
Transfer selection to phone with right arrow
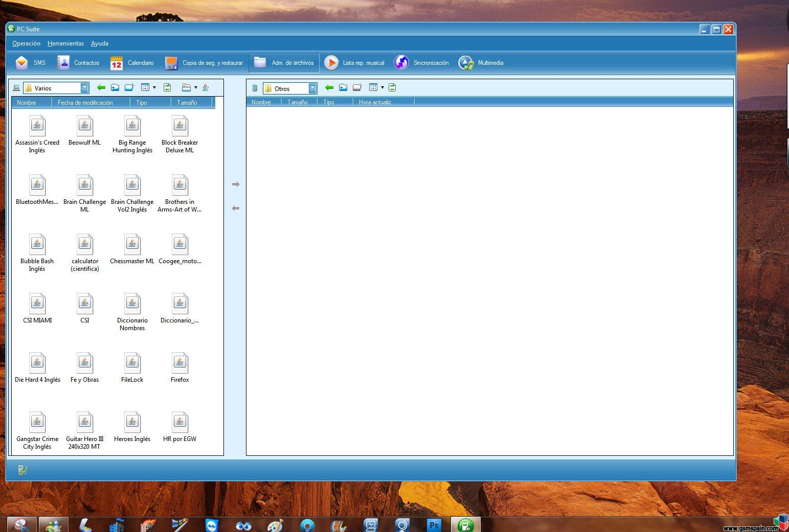click(236, 184)
